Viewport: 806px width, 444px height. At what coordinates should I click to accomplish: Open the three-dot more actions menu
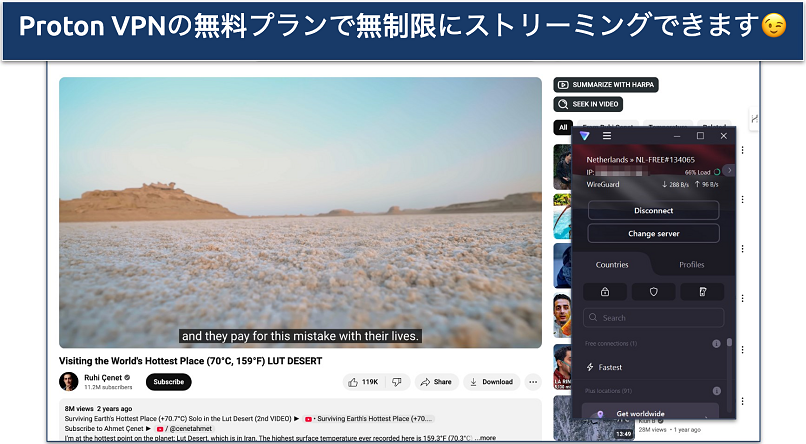coord(532,382)
